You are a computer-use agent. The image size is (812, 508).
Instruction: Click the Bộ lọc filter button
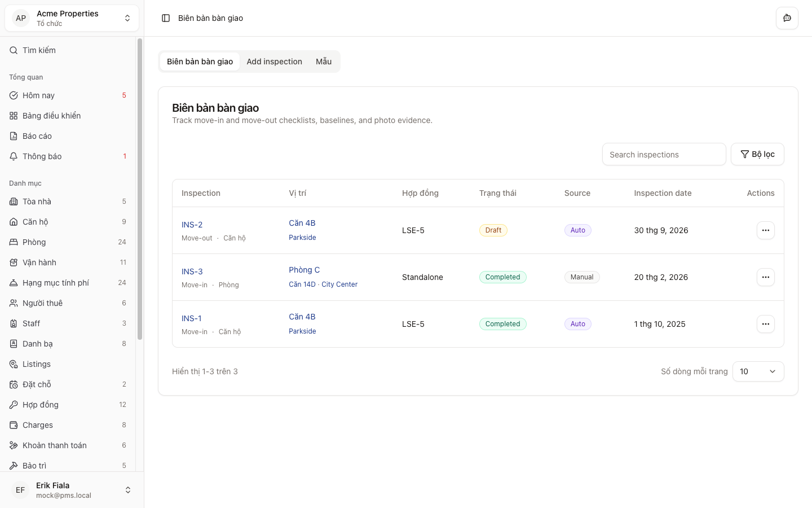pos(757,154)
